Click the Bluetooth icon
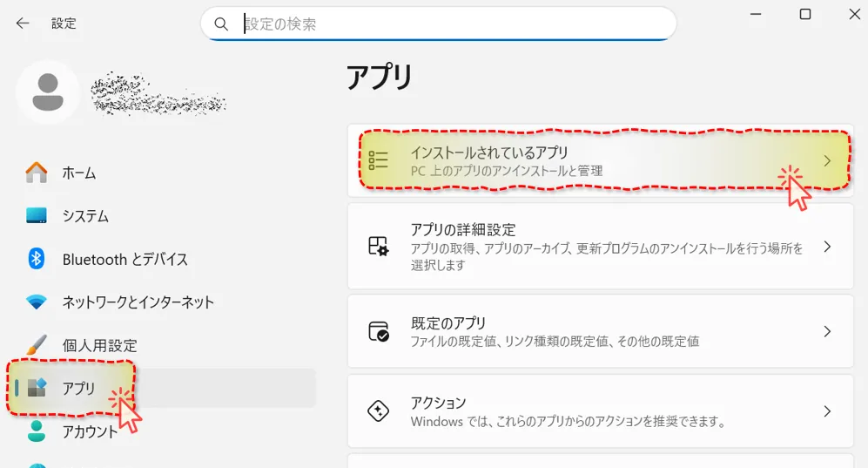Screen dimensions: 868x468 [x=37, y=258]
